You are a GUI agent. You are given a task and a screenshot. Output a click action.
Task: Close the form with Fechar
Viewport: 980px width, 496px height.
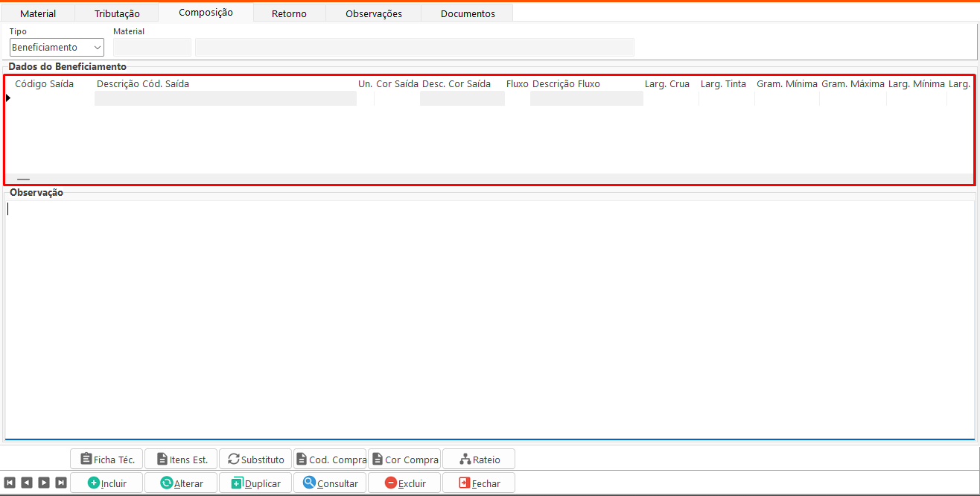[x=479, y=483]
